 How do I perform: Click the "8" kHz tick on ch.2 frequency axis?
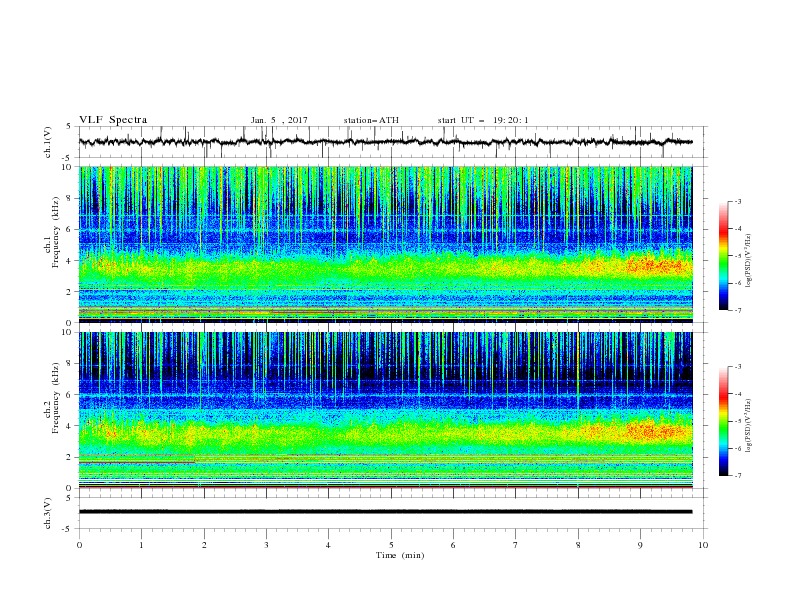coord(70,364)
